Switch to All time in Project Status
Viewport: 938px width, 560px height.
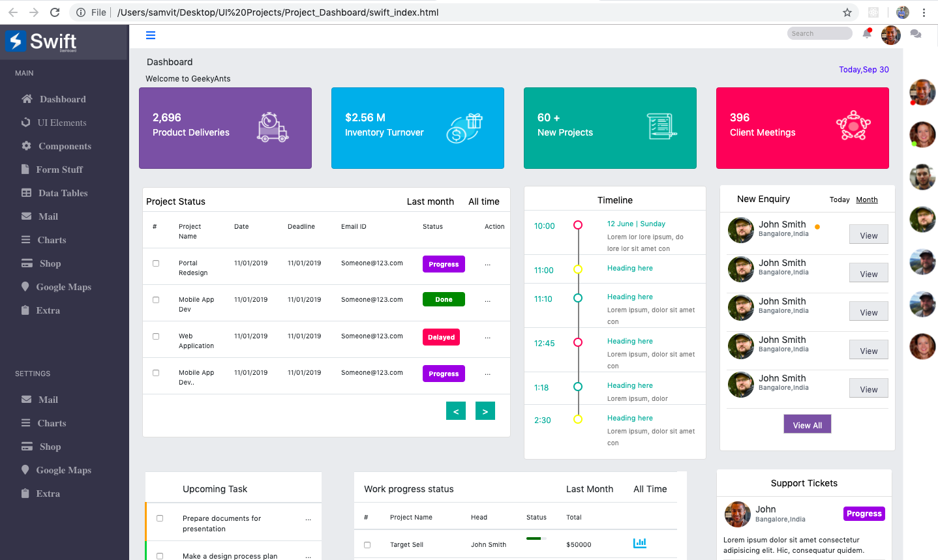[x=483, y=201]
